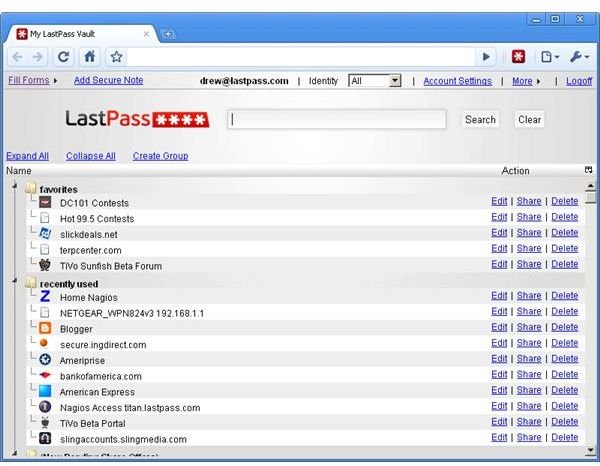The height and width of the screenshot is (466, 600).
Task: Click the Hot 99.5 Contests page icon
Action: [45, 218]
